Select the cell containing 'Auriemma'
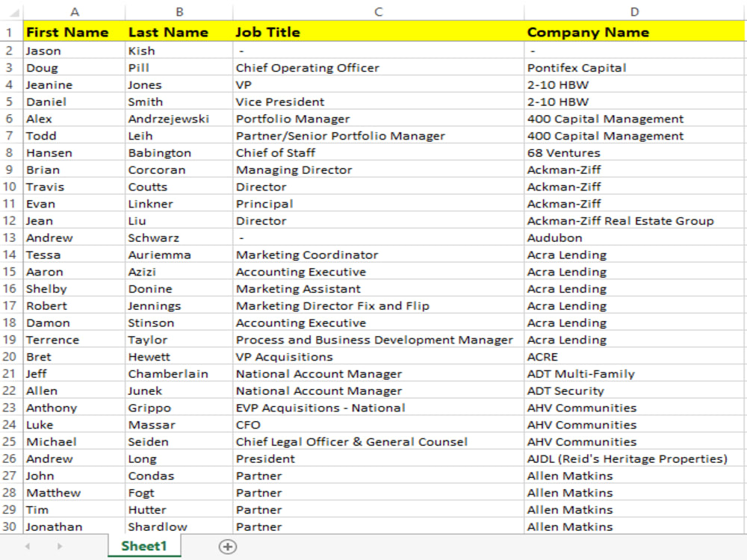Viewport: 747px width, 560px height. pos(179,255)
